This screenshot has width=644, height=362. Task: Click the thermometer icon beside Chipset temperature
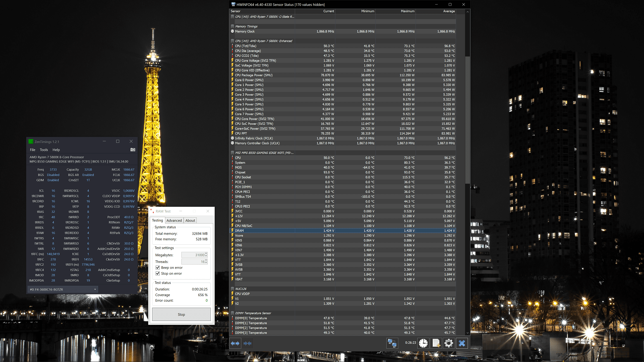coord(232,172)
